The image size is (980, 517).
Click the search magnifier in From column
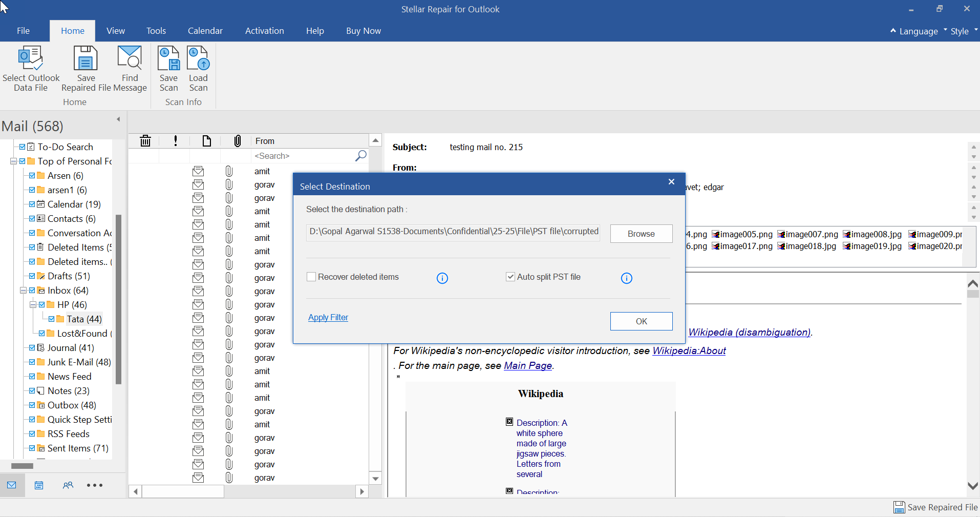point(361,155)
